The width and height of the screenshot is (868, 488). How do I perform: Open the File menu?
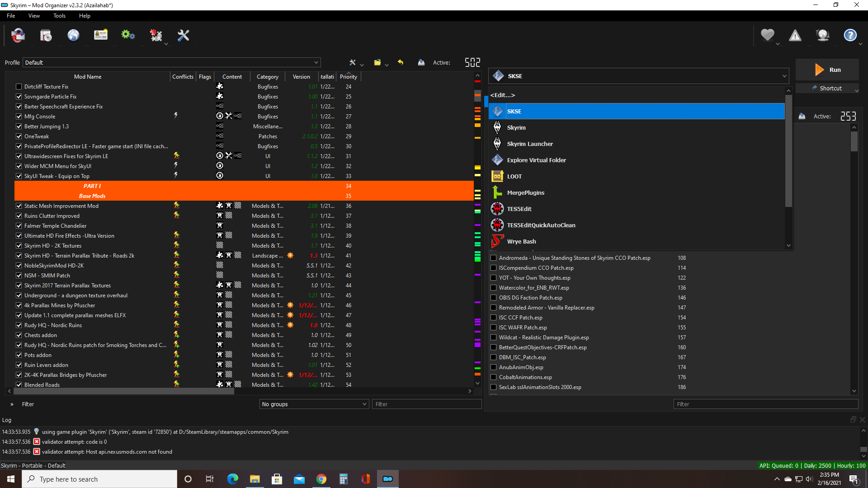click(11, 16)
